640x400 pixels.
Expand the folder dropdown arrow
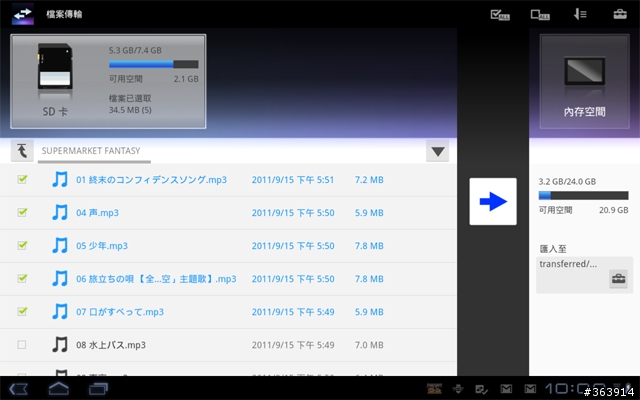click(438, 151)
